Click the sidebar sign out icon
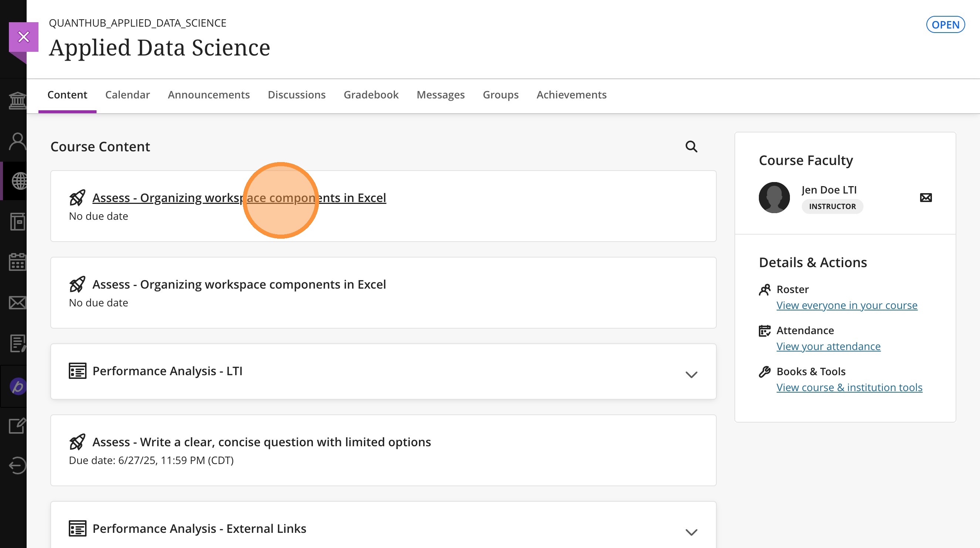This screenshot has height=548, width=980. pos(17,465)
